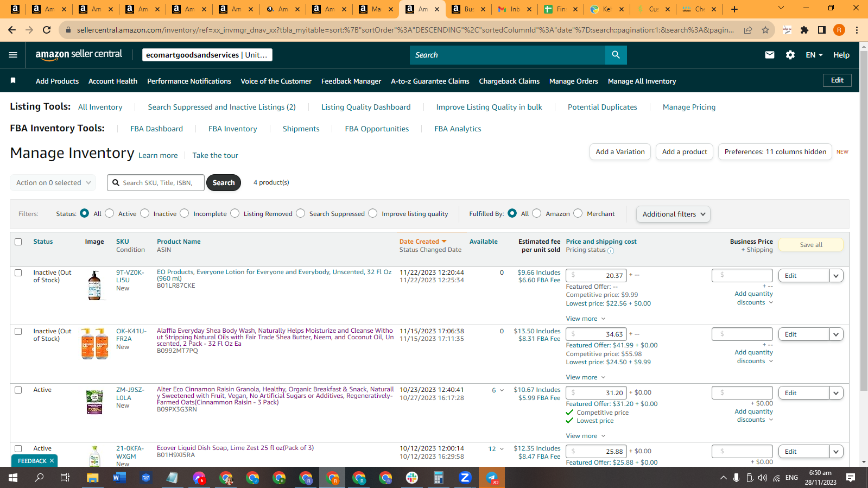Viewport: 868px width, 488px height.
Task: Click the Alaffia Body Wash product thumbnail
Action: point(94,344)
